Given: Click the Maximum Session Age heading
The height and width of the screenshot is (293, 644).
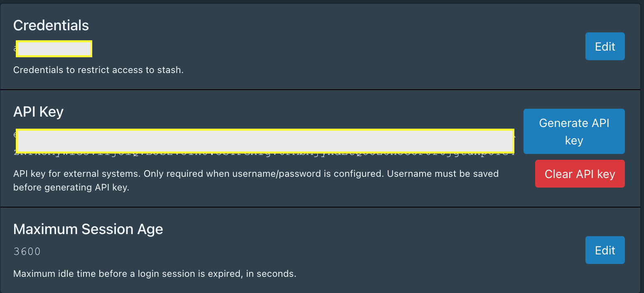Looking at the screenshot, I should click(x=88, y=229).
